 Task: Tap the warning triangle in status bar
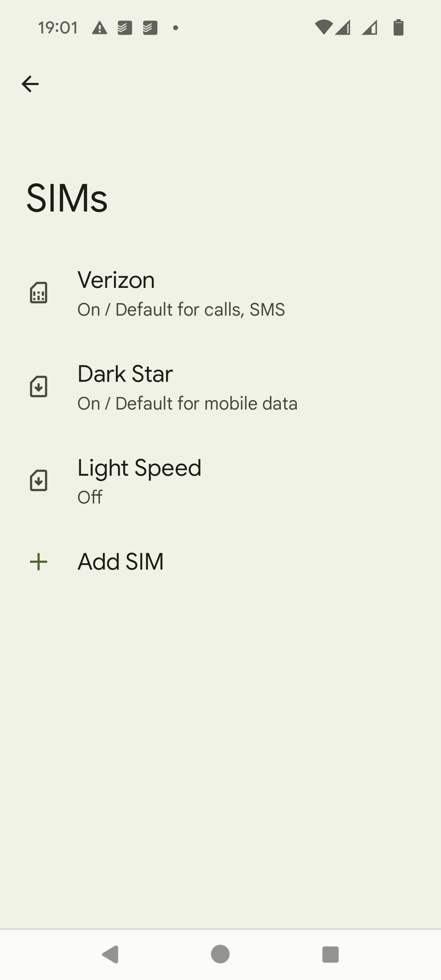(x=99, y=28)
